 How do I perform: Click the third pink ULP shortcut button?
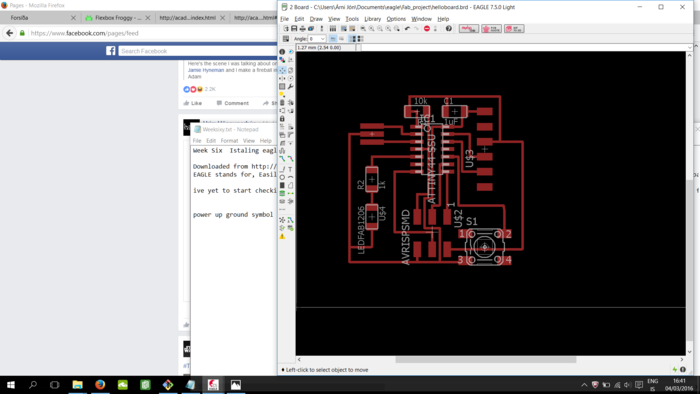pos(514,29)
